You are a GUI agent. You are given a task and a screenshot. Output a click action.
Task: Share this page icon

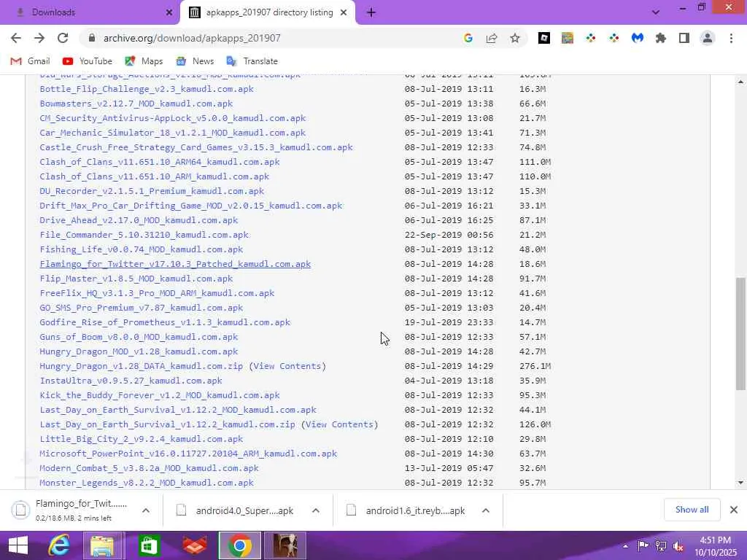click(x=491, y=38)
